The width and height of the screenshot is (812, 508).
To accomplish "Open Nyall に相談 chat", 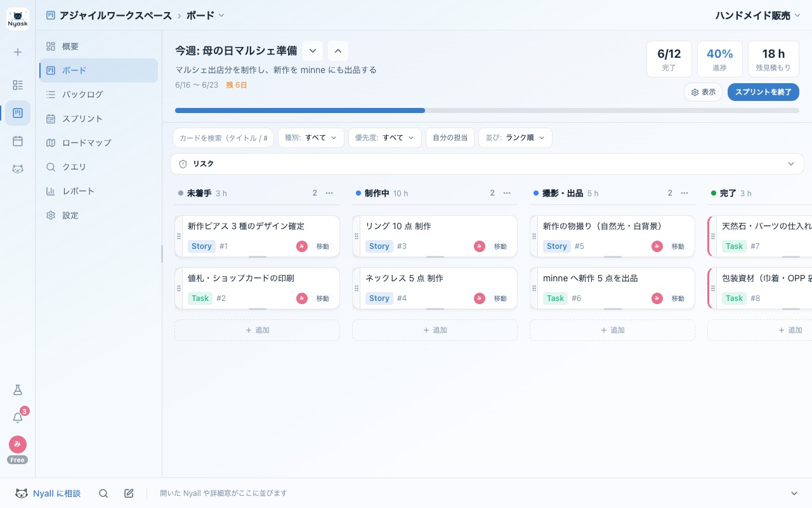I will coord(48,493).
